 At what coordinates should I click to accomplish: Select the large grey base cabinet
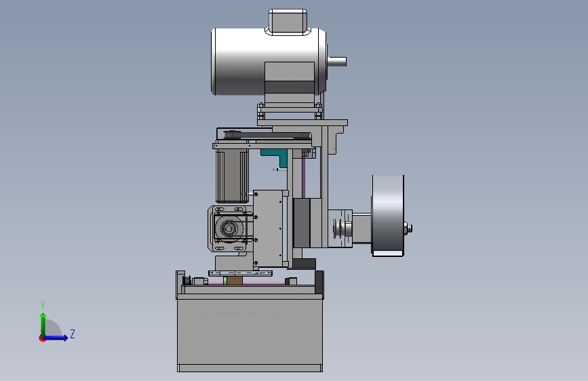click(250, 333)
